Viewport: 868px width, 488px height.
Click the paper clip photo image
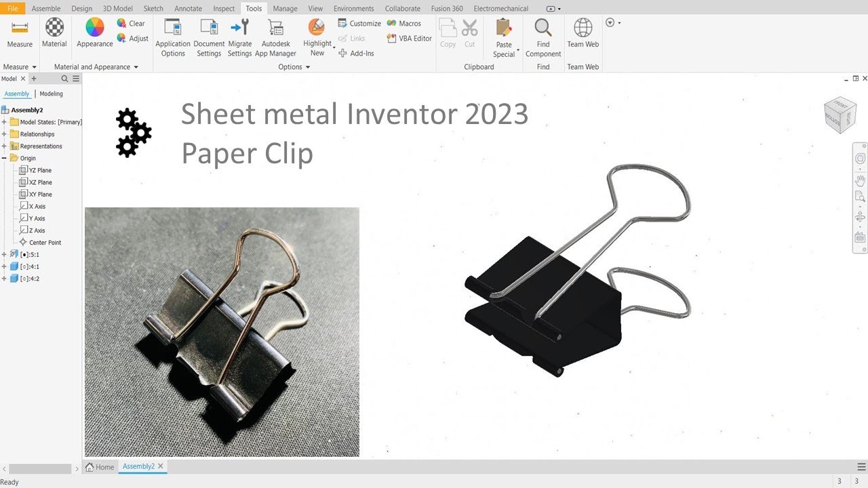(222, 332)
